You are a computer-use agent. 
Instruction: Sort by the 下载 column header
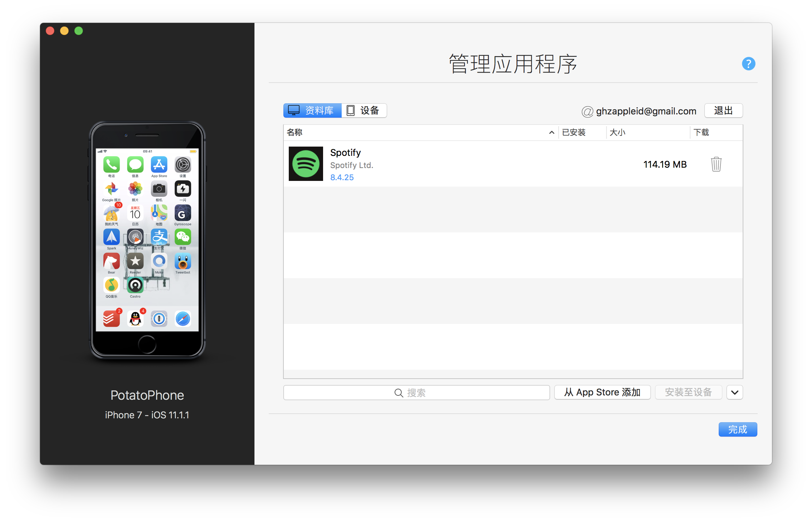tap(716, 133)
